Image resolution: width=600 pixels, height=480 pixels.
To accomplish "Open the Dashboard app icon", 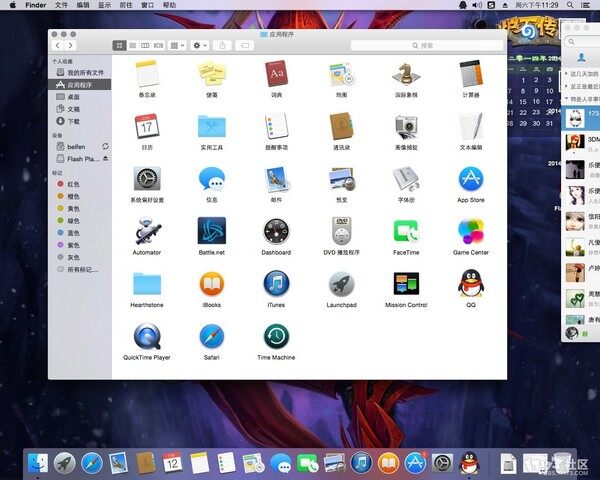I will (276, 231).
